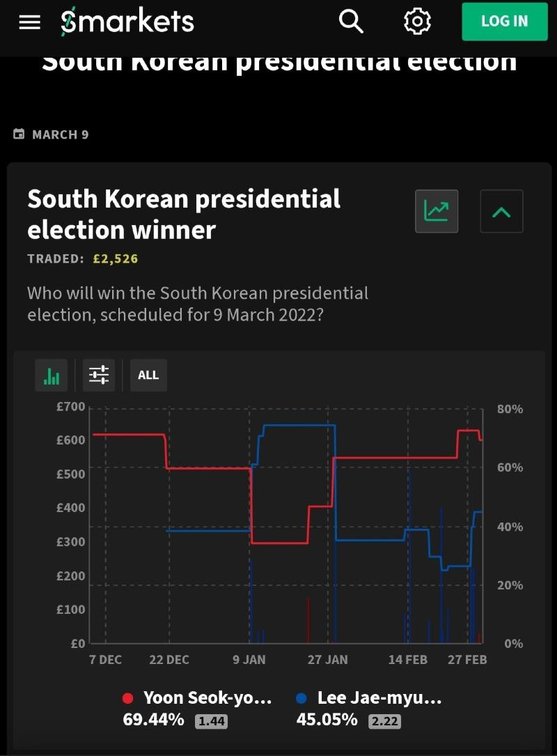557x756 pixels.
Task: Open the search magnifier icon
Action: [351, 22]
